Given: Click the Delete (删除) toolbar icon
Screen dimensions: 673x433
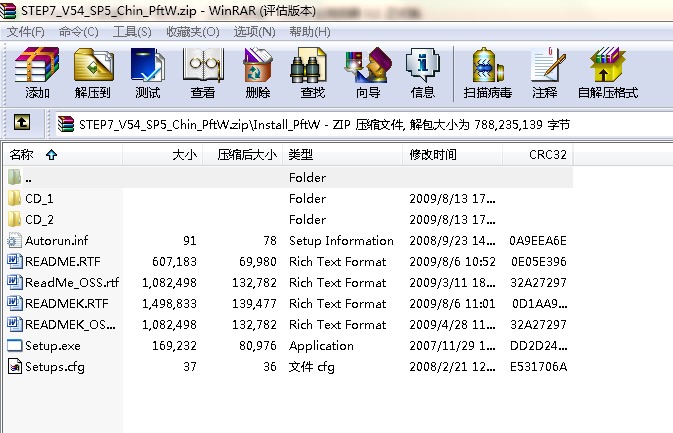Looking at the screenshot, I should (x=257, y=73).
